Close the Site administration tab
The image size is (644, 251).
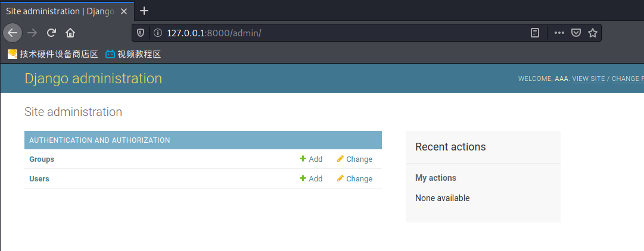click(x=124, y=11)
